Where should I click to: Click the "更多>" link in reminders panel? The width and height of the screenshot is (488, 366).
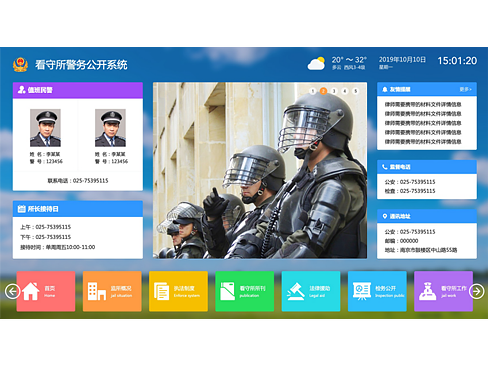point(465,89)
